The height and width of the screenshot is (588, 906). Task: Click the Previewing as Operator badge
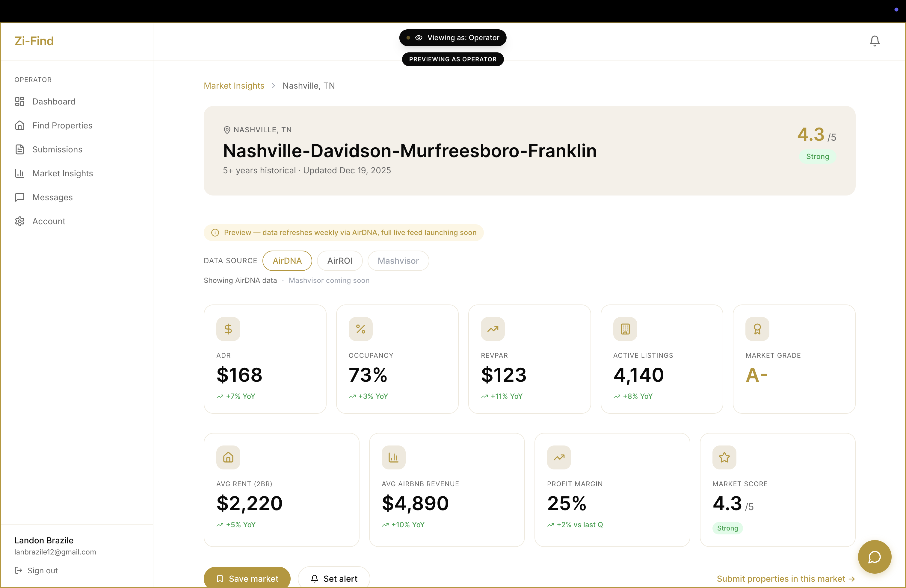453,59
